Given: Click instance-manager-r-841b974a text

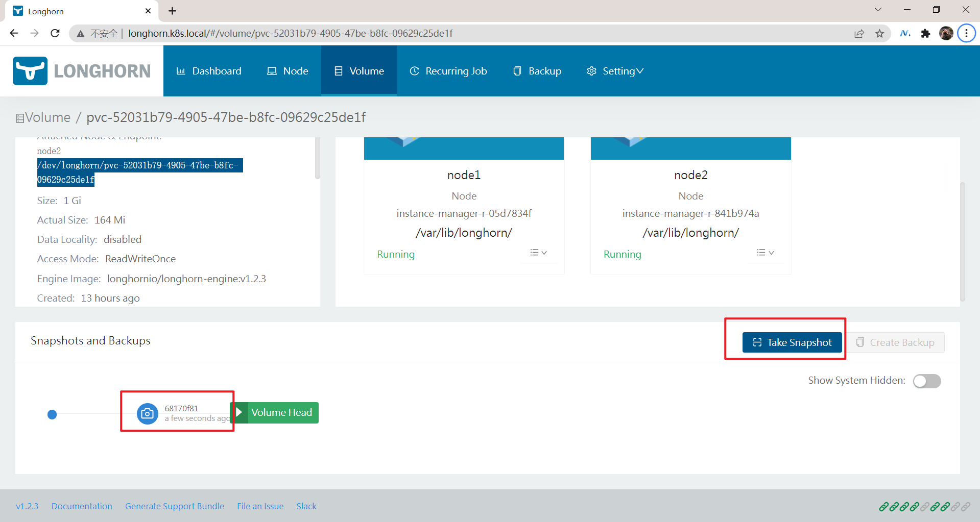Looking at the screenshot, I should click(690, 213).
